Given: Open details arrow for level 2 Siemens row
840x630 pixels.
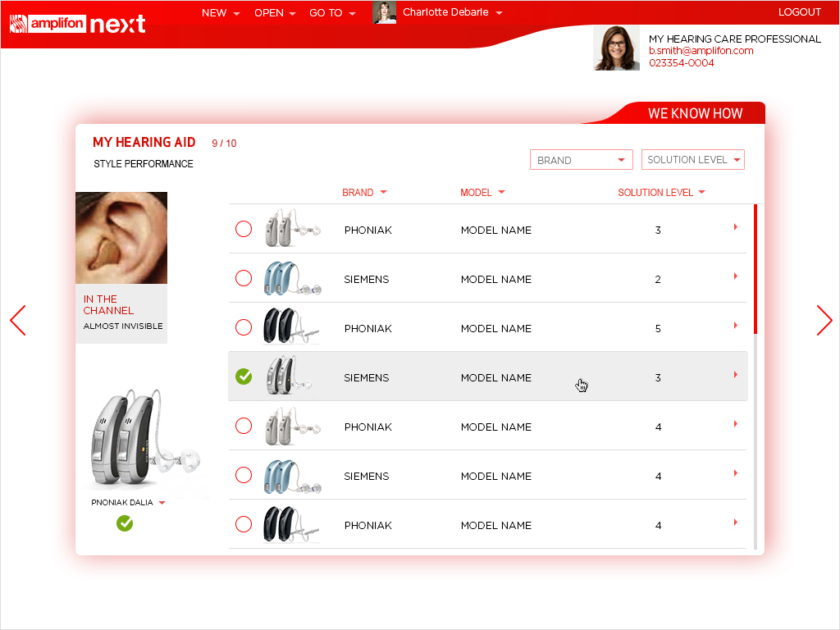Looking at the screenshot, I should (736, 276).
